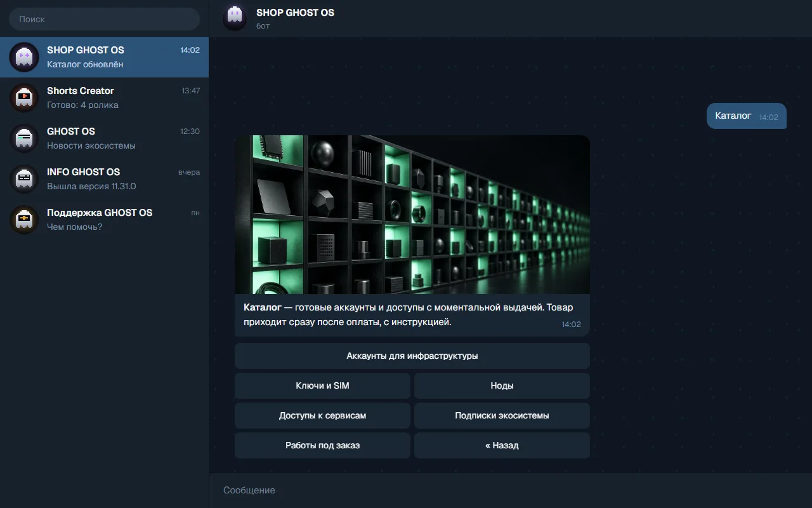812x508 pixels.
Task: Click the Аккаунты для инфраструктуры button
Action: click(x=412, y=356)
